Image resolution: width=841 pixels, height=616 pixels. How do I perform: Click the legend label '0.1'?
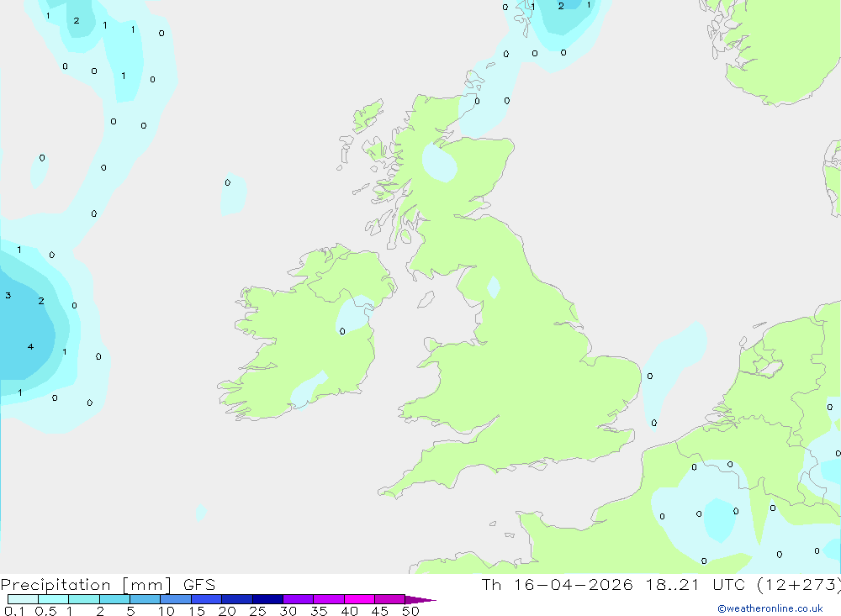coord(14,611)
